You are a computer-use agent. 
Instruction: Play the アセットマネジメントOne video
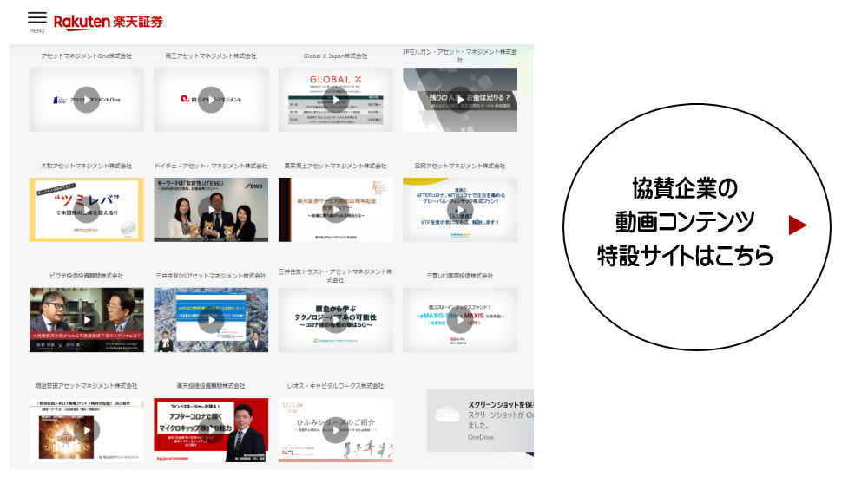click(x=86, y=100)
